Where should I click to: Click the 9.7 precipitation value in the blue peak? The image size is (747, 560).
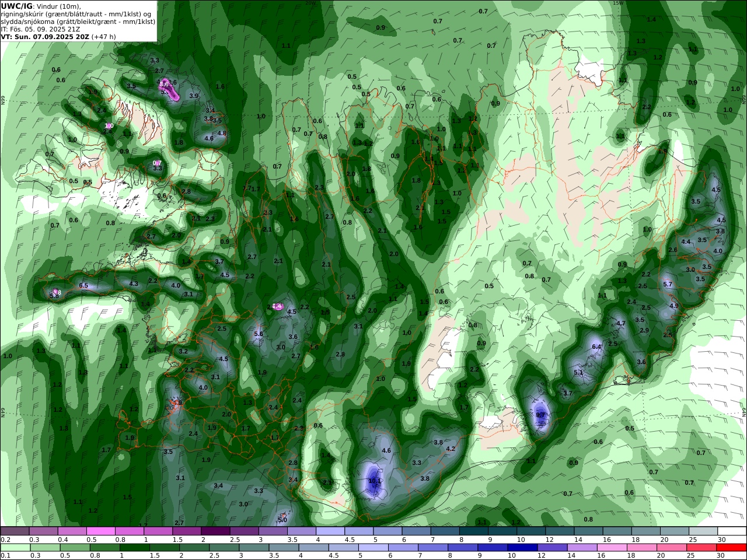point(540,415)
